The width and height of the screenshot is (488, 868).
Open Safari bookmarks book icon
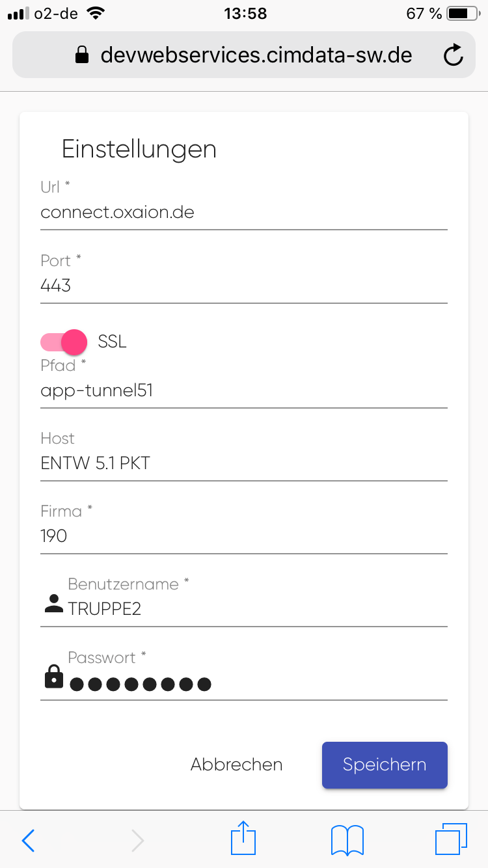click(x=347, y=840)
